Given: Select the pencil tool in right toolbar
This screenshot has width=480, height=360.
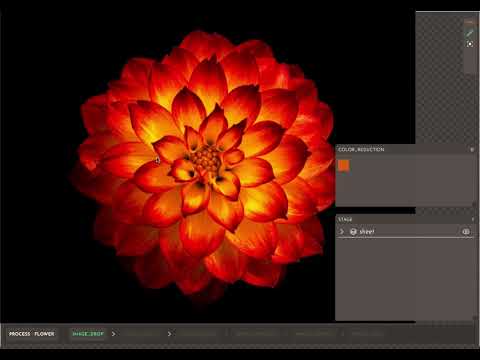Looking at the screenshot, I should pos(470,33).
